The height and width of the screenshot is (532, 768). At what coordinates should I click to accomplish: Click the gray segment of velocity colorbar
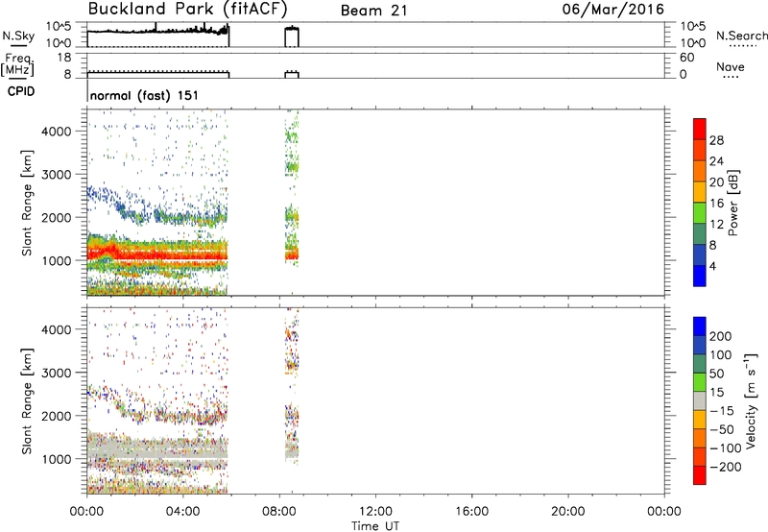[x=700, y=400]
